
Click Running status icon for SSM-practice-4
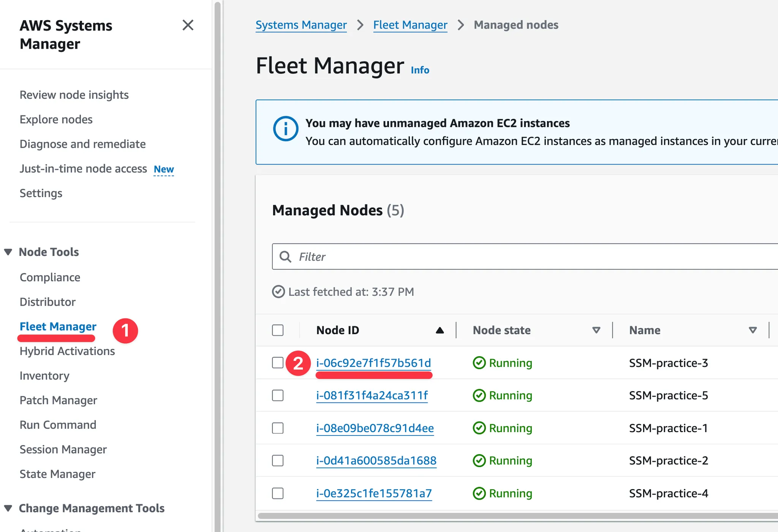click(479, 493)
